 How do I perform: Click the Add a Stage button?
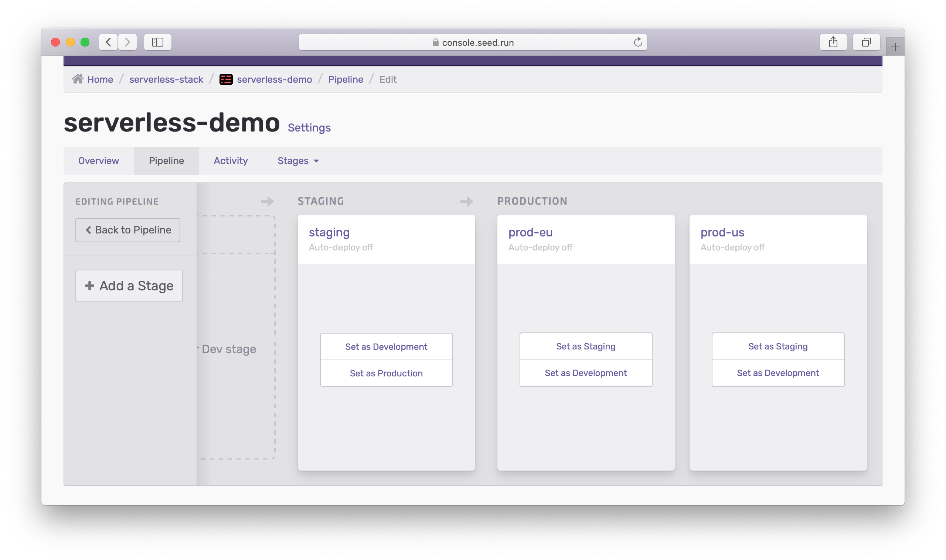129,286
